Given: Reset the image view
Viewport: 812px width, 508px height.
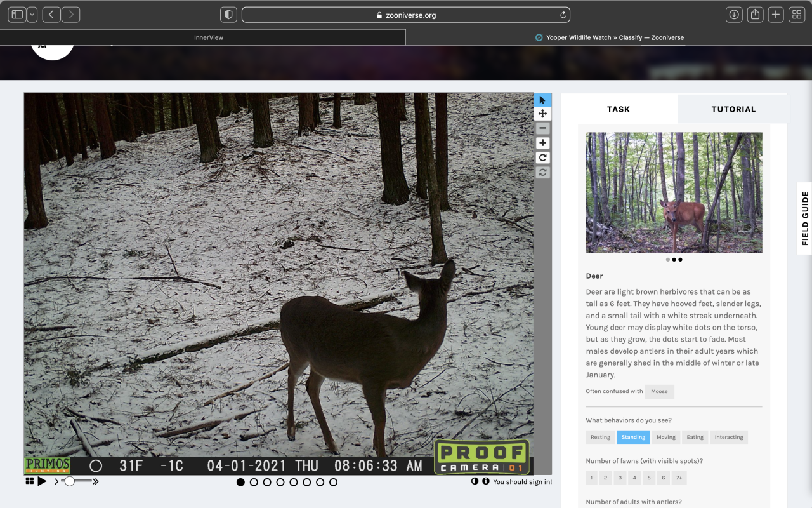Looking at the screenshot, I should click(x=542, y=172).
